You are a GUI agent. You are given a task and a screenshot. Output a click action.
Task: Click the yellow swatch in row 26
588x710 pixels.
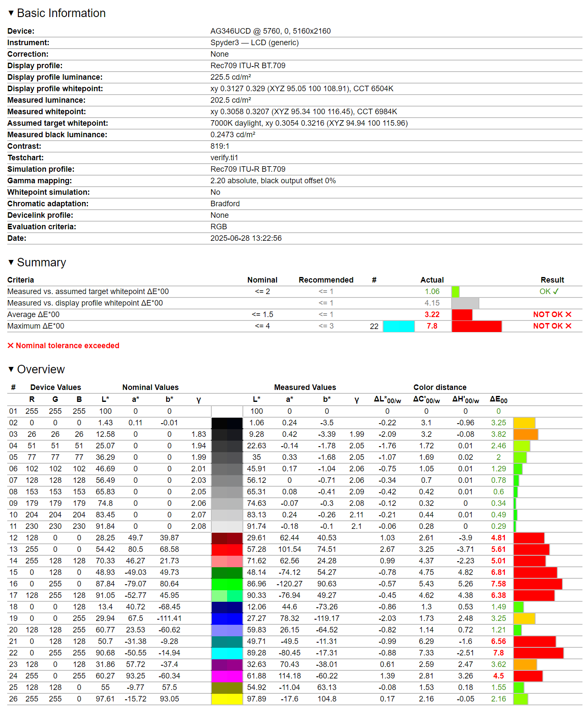click(227, 699)
